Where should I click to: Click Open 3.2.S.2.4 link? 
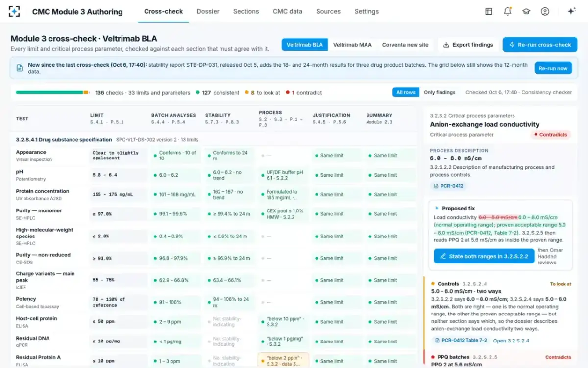tap(511, 341)
